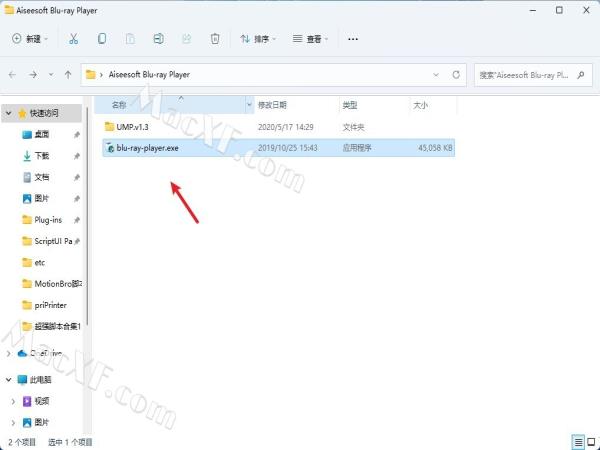Open 桌面 (Desktop) in quick access
The width and height of the screenshot is (600, 450).
pos(42,134)
